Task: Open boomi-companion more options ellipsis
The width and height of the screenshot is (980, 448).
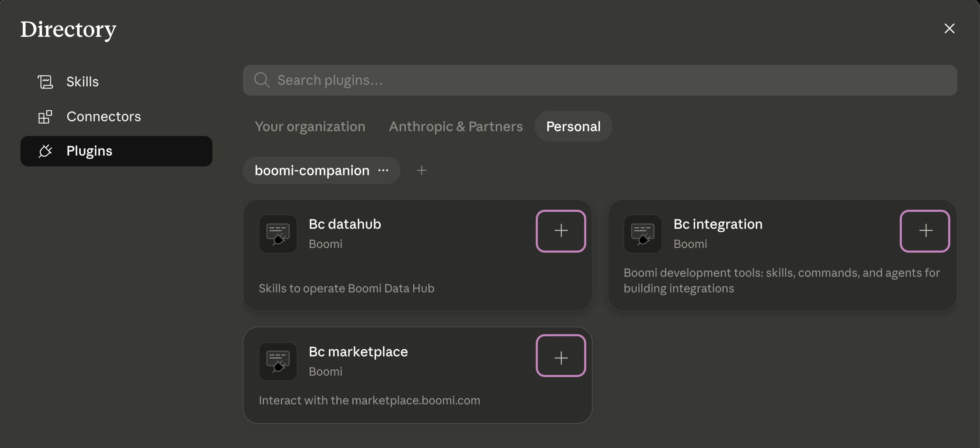Action: pos(383,170)
